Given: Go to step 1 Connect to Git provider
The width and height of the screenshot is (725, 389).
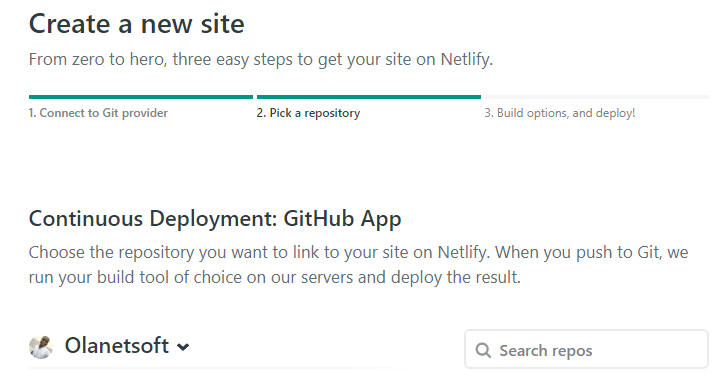Looking at the screenshot, I should click(x=98, y=113).
